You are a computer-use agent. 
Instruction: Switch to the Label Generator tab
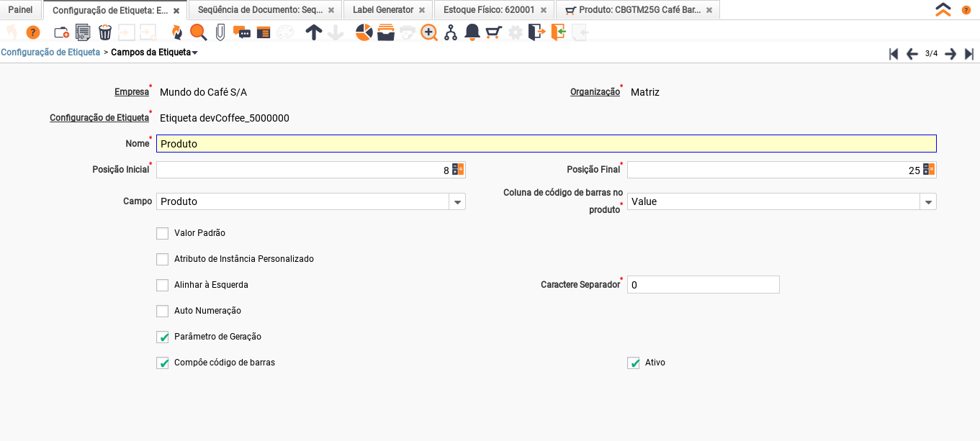382,10
